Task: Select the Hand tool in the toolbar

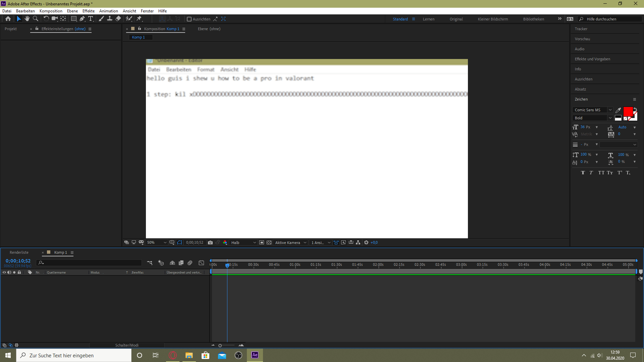Action: pyautogui.click(x=27, y=19)
